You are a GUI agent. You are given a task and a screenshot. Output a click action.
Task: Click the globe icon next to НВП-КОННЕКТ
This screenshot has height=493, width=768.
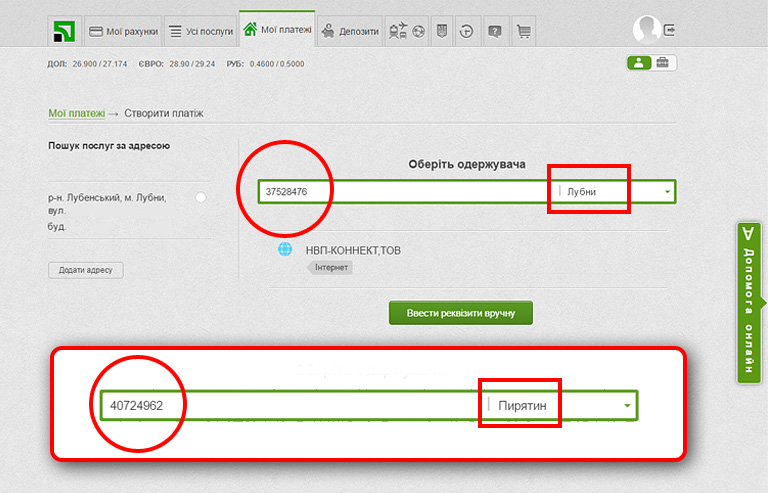(285, 250)
